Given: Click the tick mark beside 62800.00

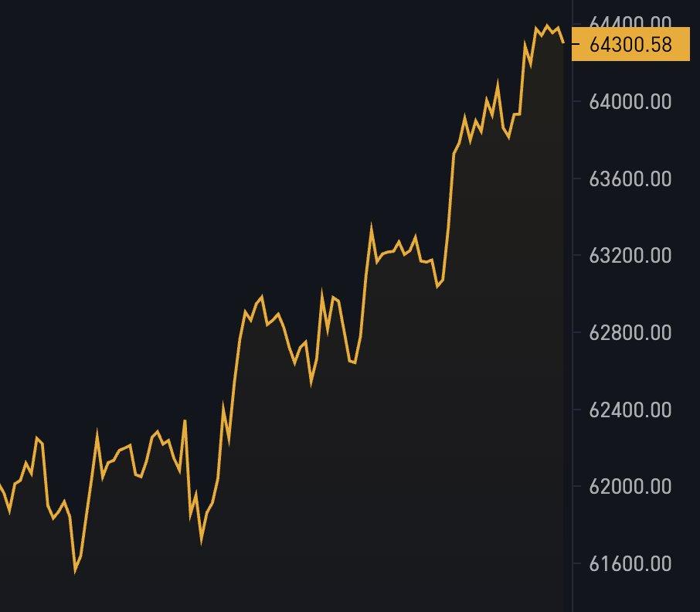Looking at the screenshot, I should pos(577,332).
